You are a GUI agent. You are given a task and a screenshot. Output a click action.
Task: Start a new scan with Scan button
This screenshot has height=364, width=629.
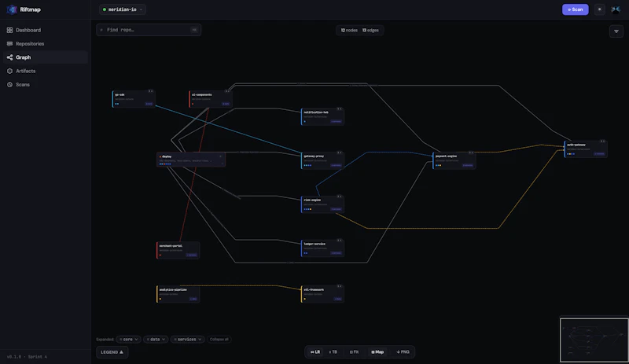[x=575, y=9]
